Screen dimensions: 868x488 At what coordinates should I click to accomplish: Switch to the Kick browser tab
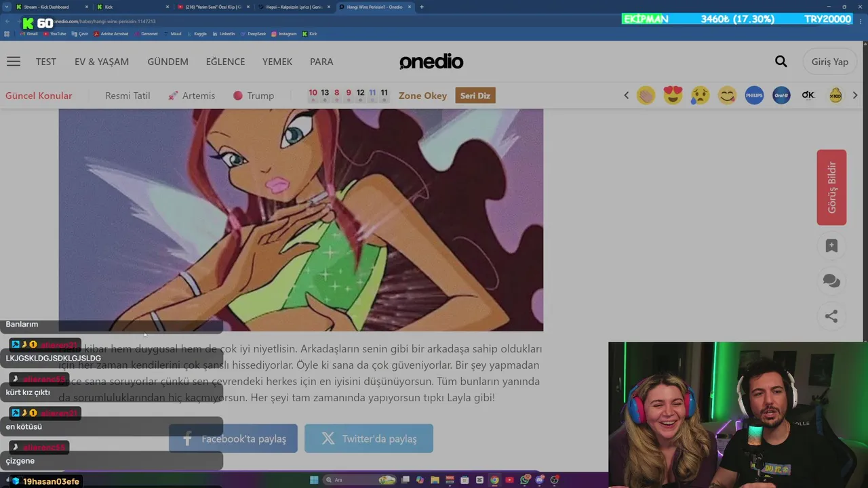click(133, 7)
